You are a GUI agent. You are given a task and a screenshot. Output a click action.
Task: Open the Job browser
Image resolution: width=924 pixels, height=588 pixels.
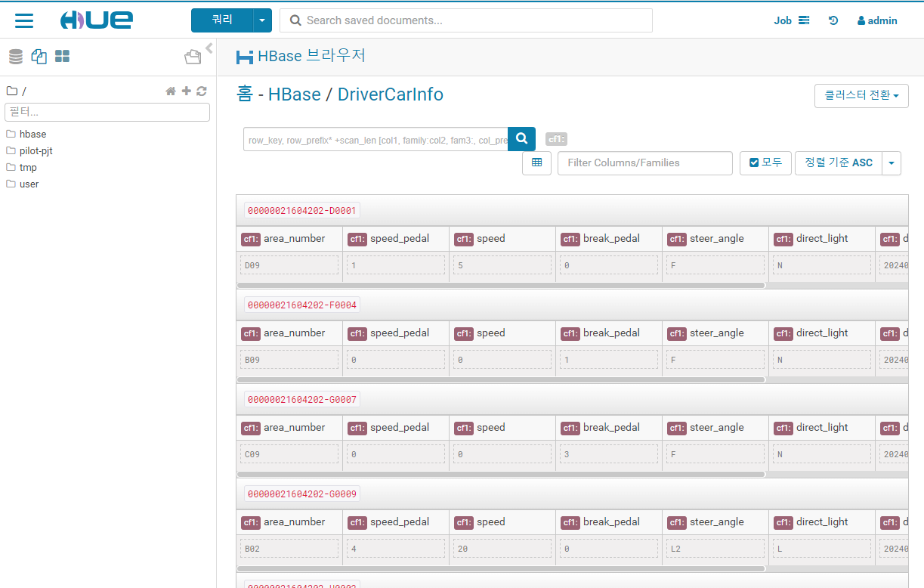[791, 20]
